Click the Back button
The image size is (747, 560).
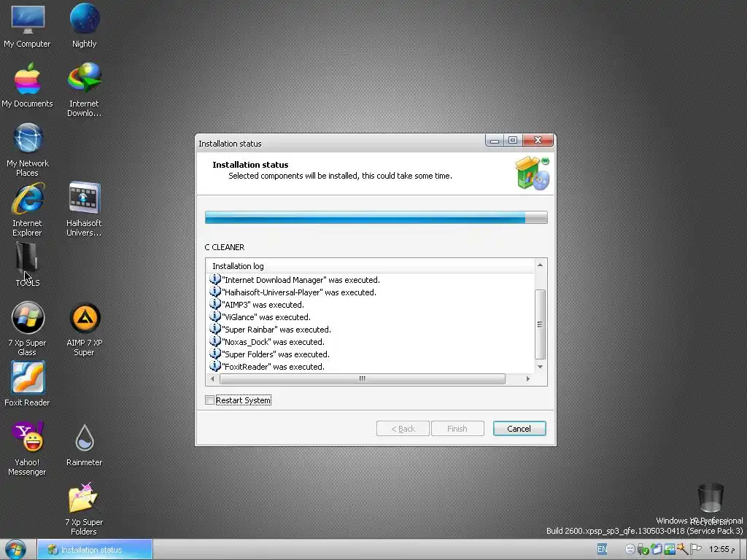(x=403, y=429)
